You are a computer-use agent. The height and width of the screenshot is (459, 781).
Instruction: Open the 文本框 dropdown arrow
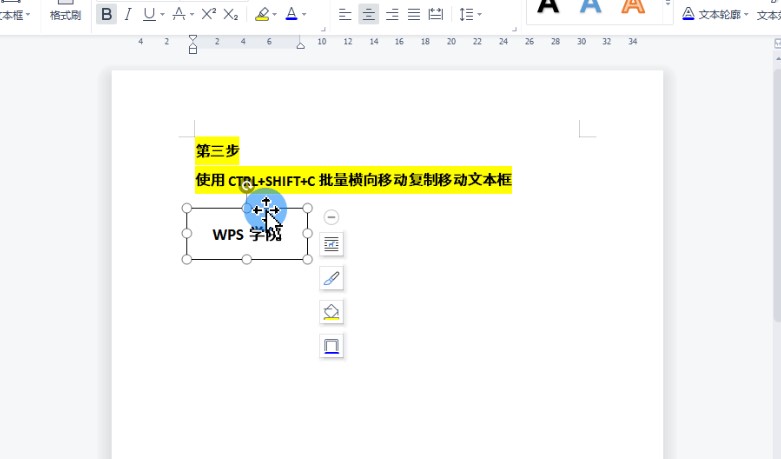coord(28,15)
